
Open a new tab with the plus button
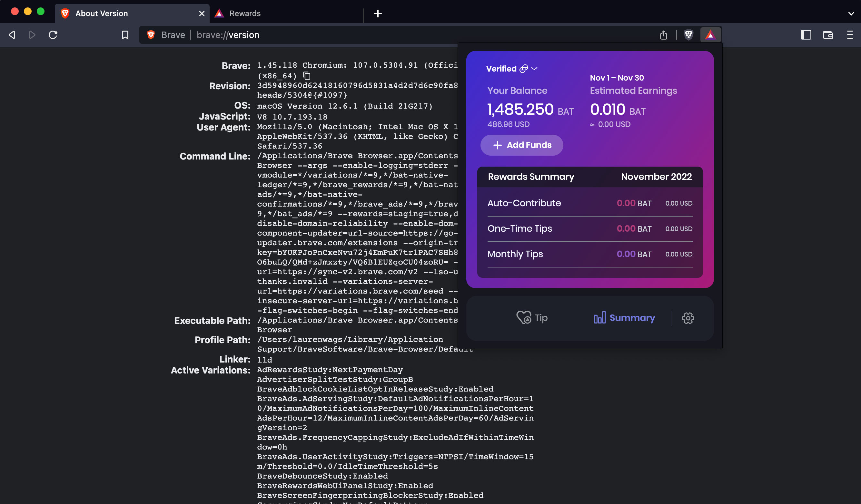coord(378,14)
